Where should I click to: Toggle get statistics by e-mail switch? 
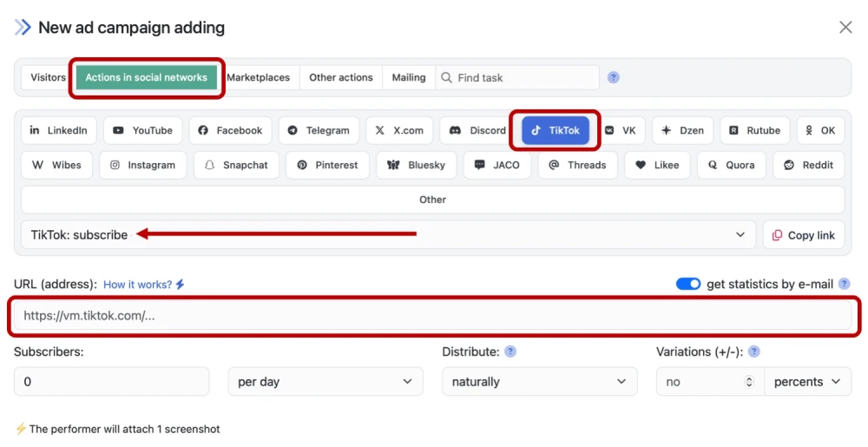(688, 284)
